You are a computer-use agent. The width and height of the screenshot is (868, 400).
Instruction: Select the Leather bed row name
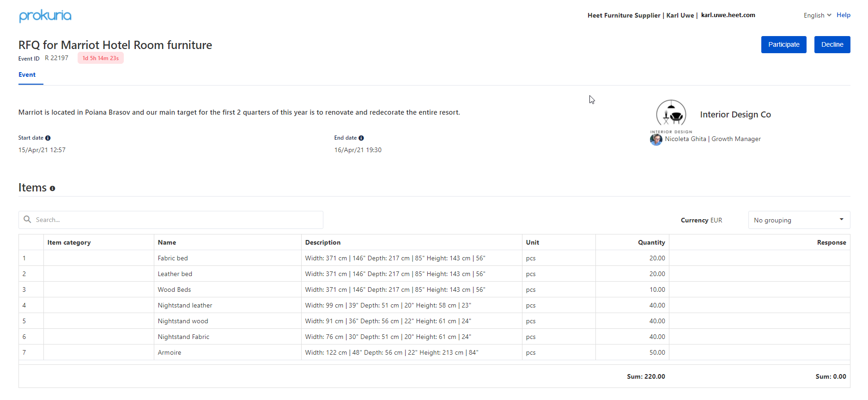click(175, 274)
